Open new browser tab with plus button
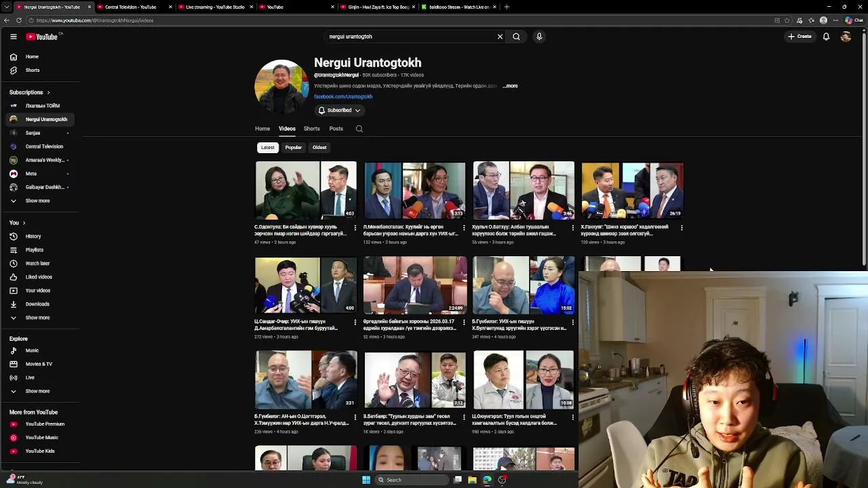The height and width of the screenshot is (488, 868). coord(507,7)
